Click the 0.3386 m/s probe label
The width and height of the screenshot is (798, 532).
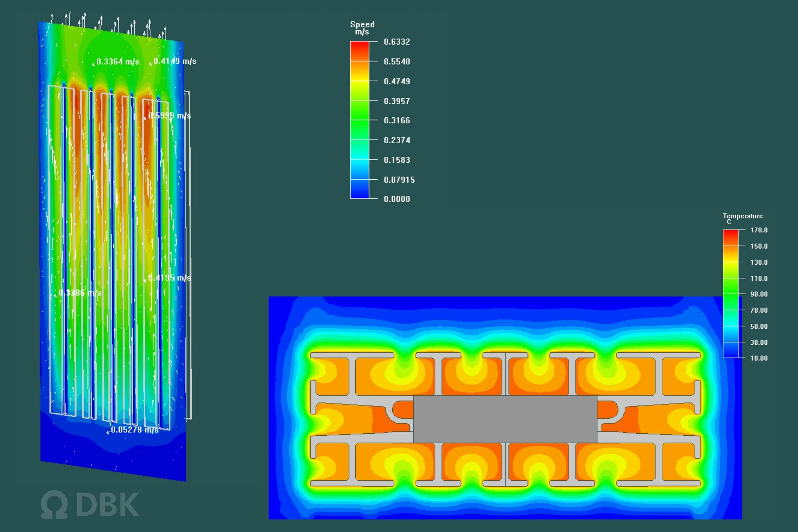[80, 292]
